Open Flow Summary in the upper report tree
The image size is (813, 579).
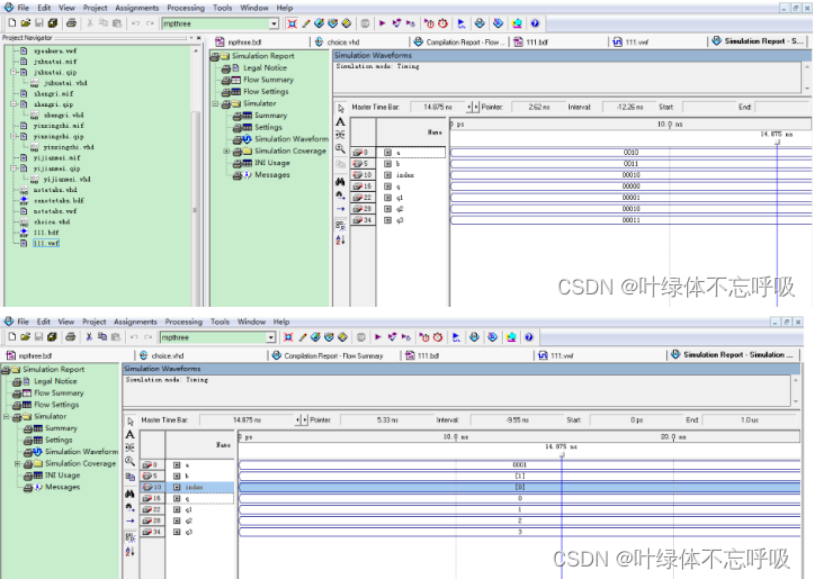[x=268, y=80]
